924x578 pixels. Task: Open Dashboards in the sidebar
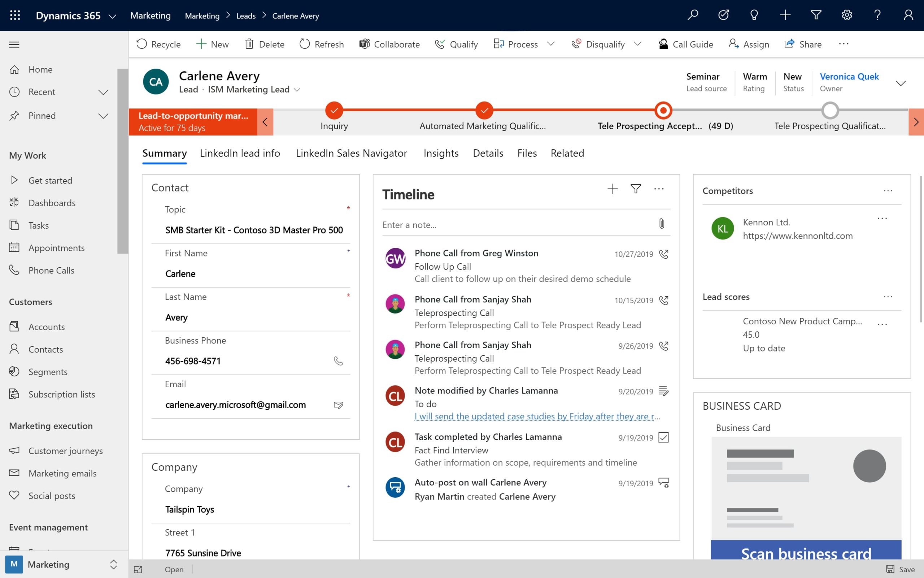pos(52,203)
